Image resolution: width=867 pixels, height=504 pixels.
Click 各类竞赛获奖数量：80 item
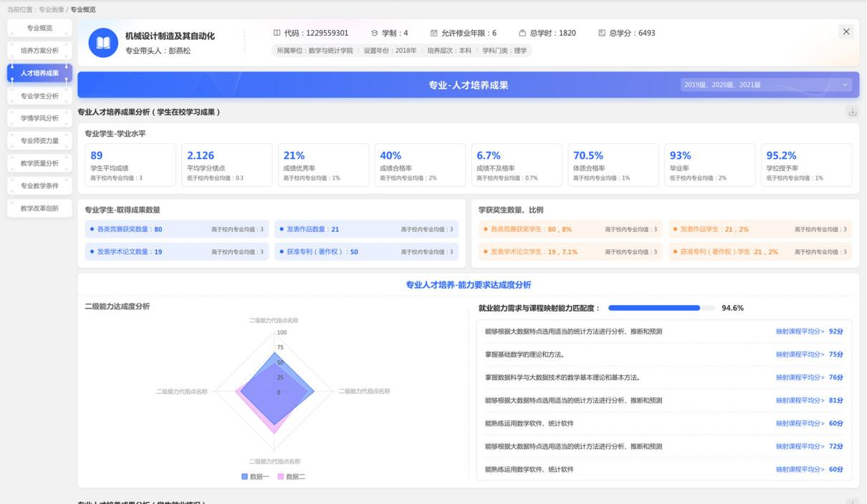click(176, 229)
